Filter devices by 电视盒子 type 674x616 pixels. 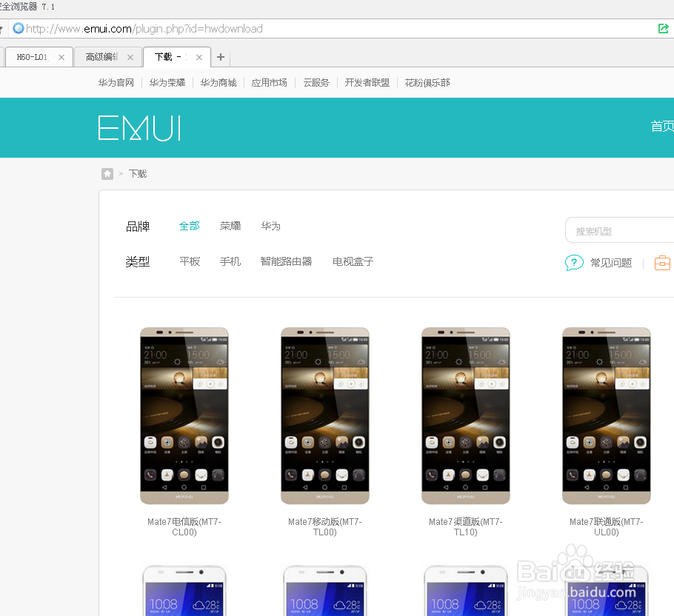[x=353, y=261]
